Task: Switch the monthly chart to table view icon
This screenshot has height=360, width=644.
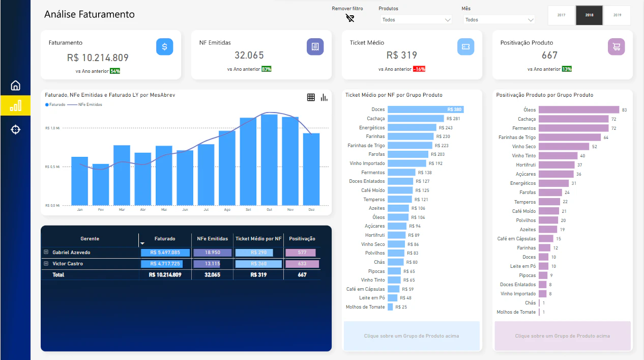Action: point(311,97)
